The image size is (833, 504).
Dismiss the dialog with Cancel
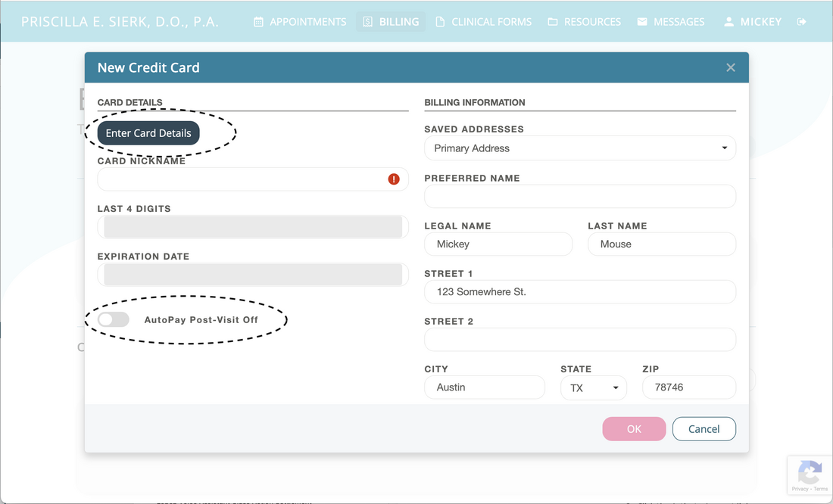704,428
